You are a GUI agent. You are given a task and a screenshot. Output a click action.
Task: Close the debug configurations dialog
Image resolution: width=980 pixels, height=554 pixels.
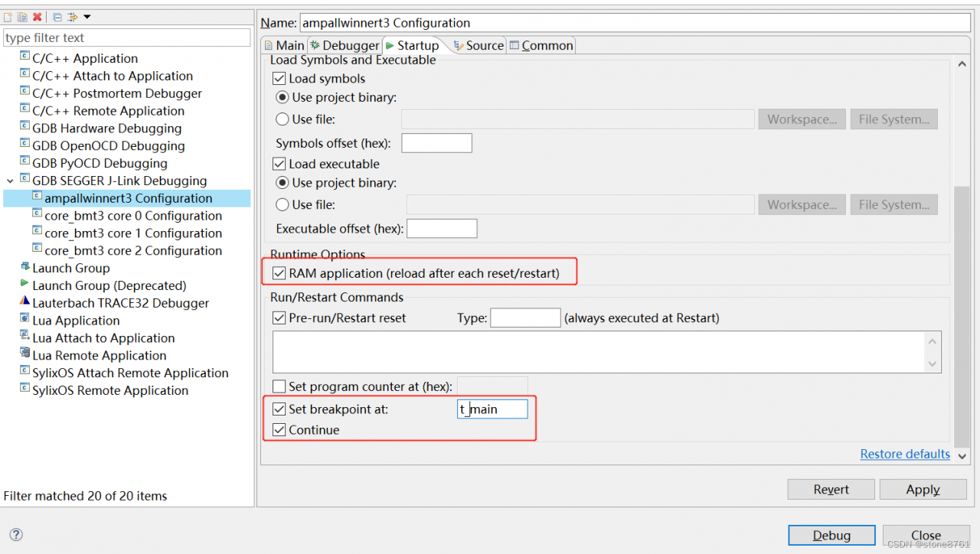926,536
